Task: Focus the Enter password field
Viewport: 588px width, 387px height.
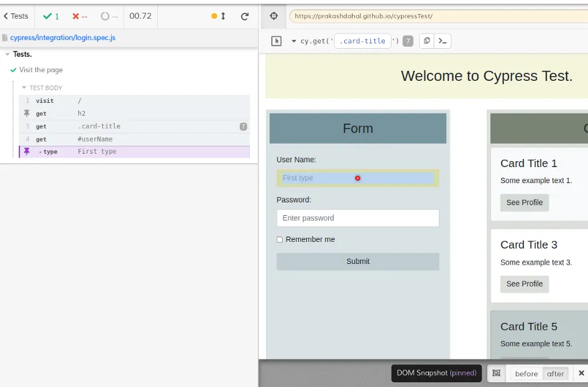Action: click(357, 218)
